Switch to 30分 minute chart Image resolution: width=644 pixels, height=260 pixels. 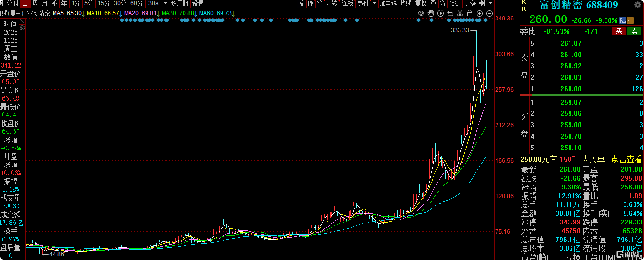tap(120, 3)
